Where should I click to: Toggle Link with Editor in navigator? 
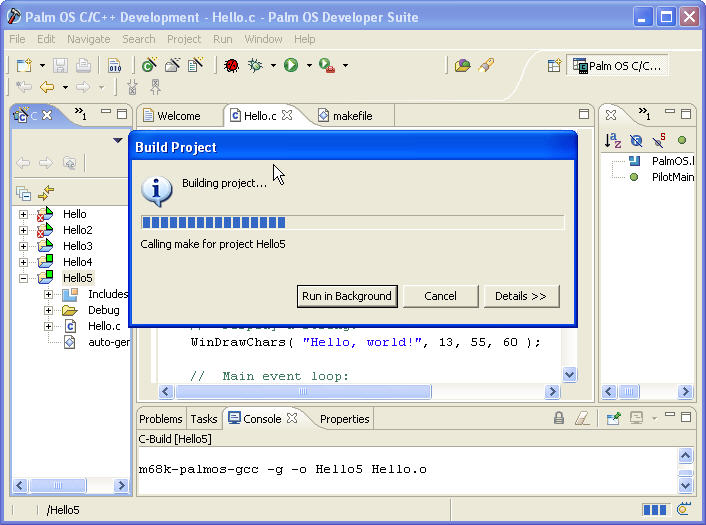click(x=45, y=193)
